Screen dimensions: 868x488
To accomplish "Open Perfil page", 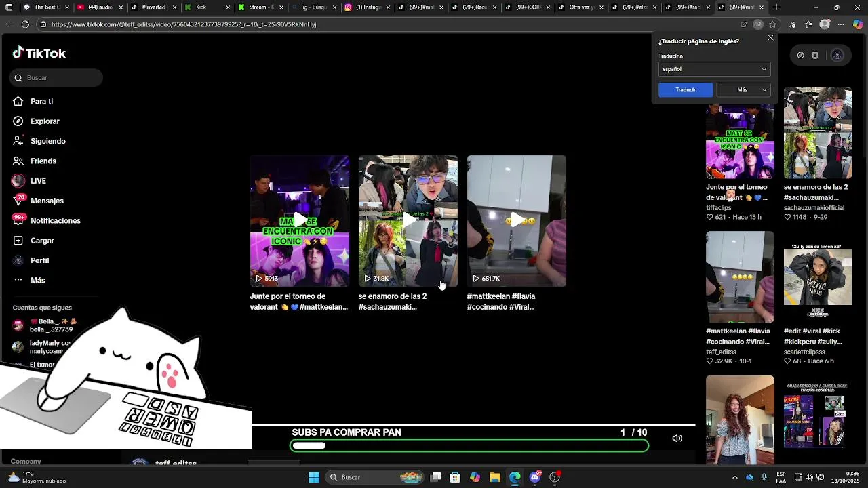I will pos(39,260).
